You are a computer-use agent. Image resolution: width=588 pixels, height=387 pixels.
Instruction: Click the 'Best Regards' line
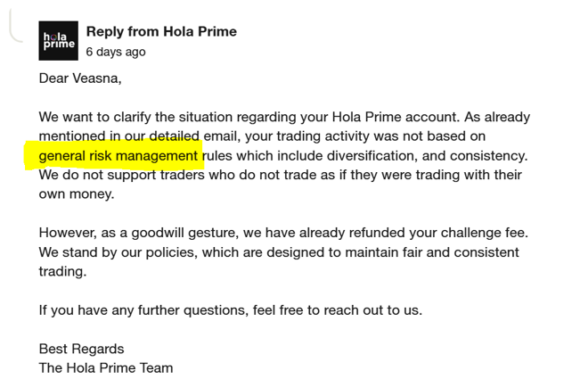81,349
